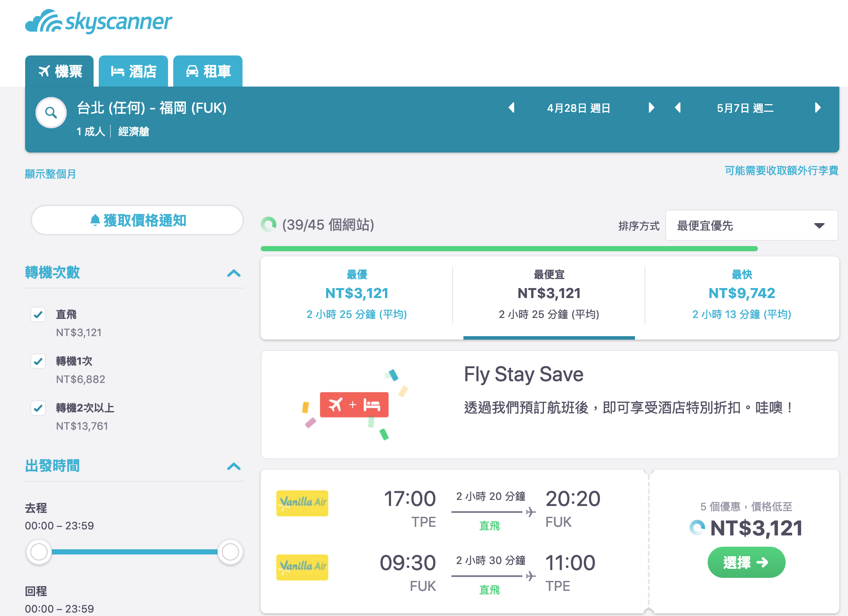Click the Skyscanner logo
Viewport: 848px width, 616px height.
99,22
